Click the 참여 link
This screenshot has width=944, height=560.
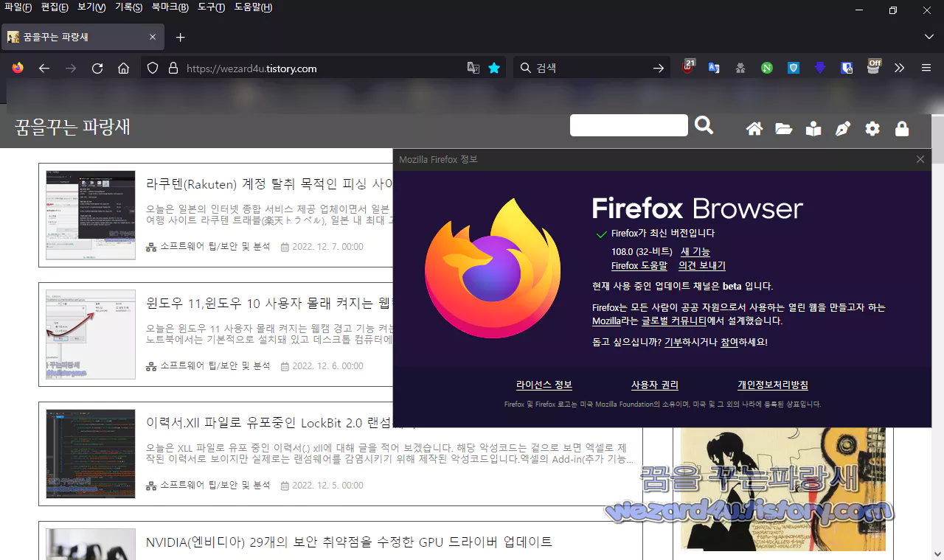pos(729,343)
